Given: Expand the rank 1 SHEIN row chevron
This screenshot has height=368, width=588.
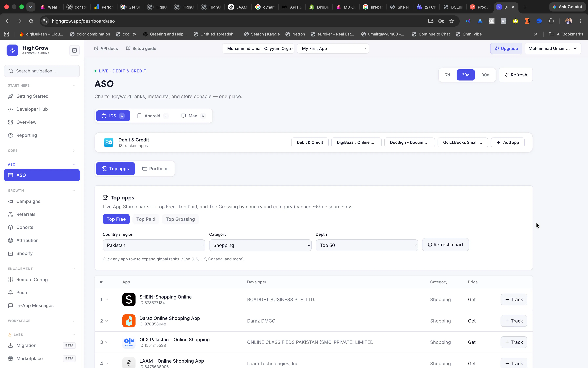Looking at the screenshot, I should click(107, 300).
